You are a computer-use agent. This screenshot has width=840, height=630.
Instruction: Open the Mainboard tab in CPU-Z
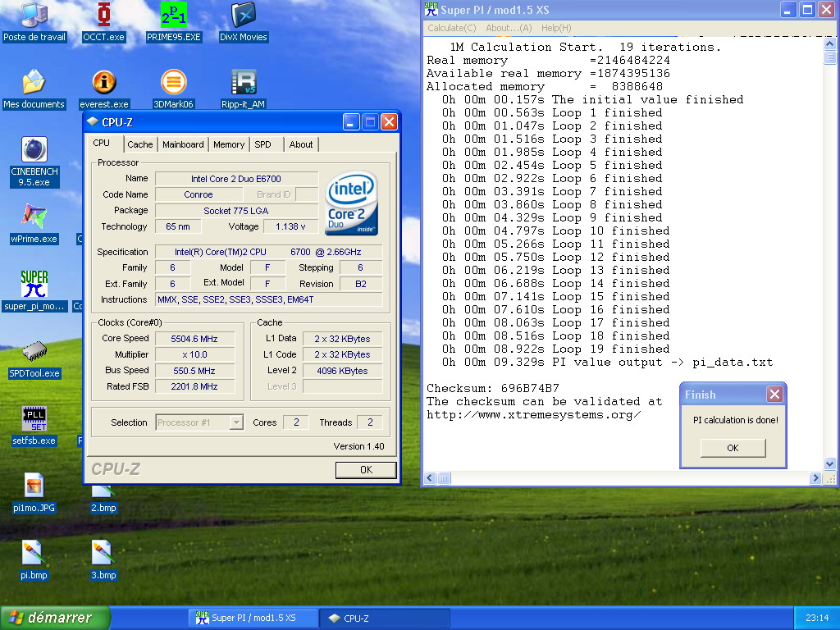(183, 144)
